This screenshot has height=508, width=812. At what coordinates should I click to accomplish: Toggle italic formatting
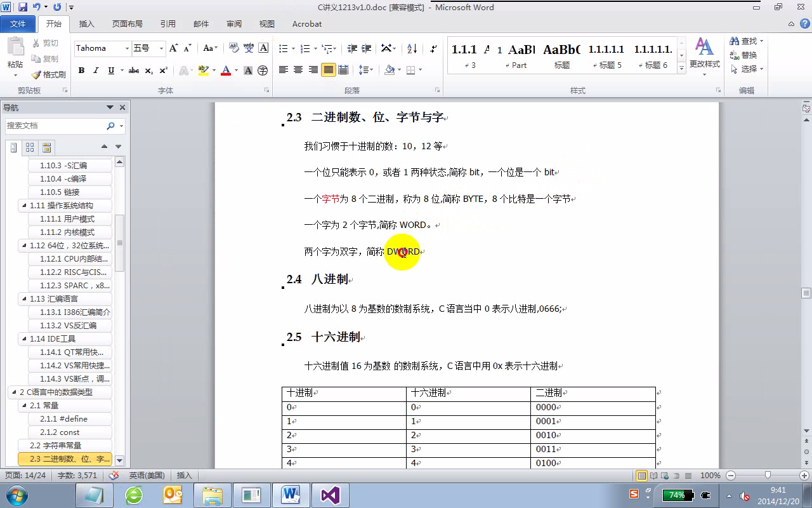(96, 70)
